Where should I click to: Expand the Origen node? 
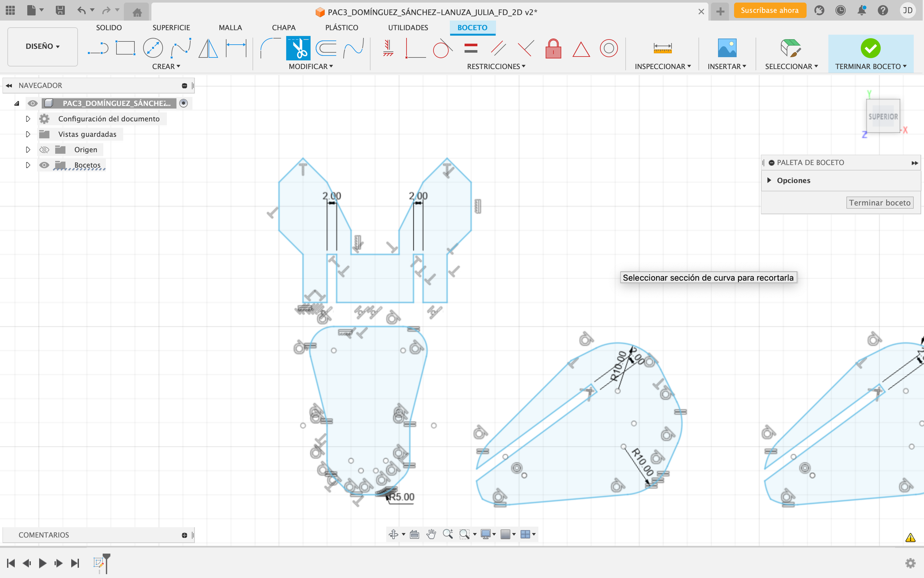pyautogui.click(x=28, y=150)
